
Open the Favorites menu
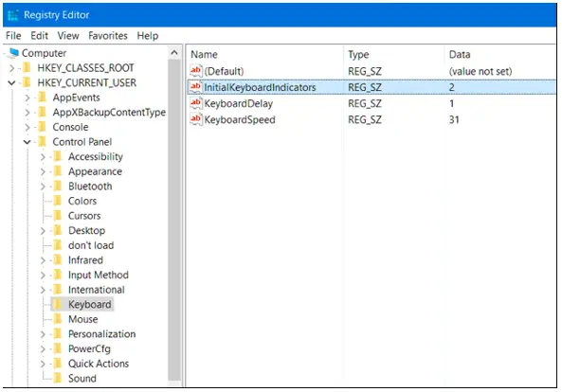pyautogui.click(x=108, y=36)
